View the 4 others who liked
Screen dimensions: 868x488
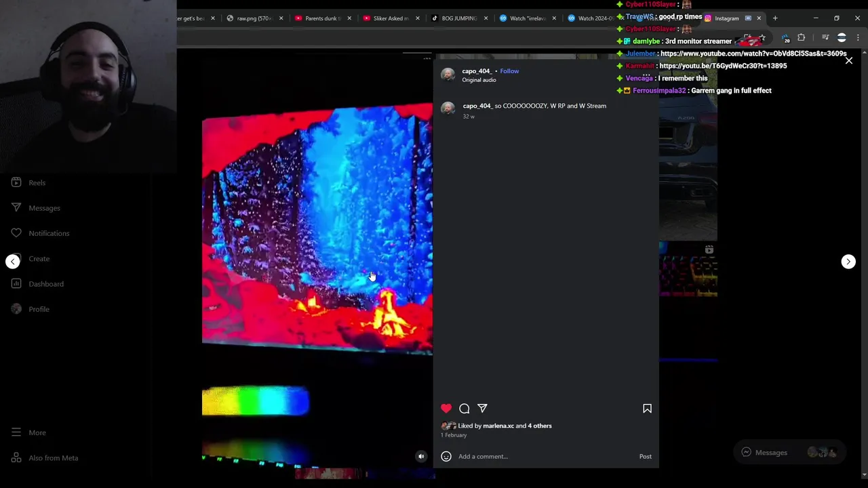(x=540, y=426)
